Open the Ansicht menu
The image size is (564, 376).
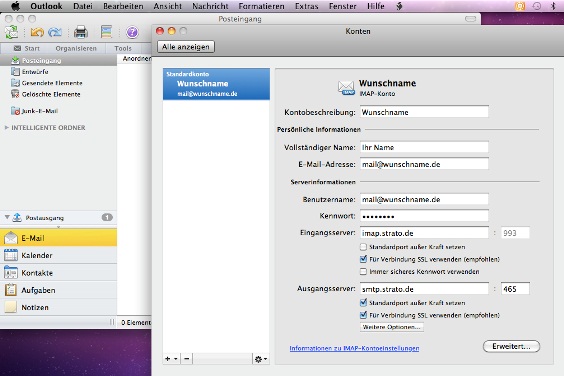(168, 6)
